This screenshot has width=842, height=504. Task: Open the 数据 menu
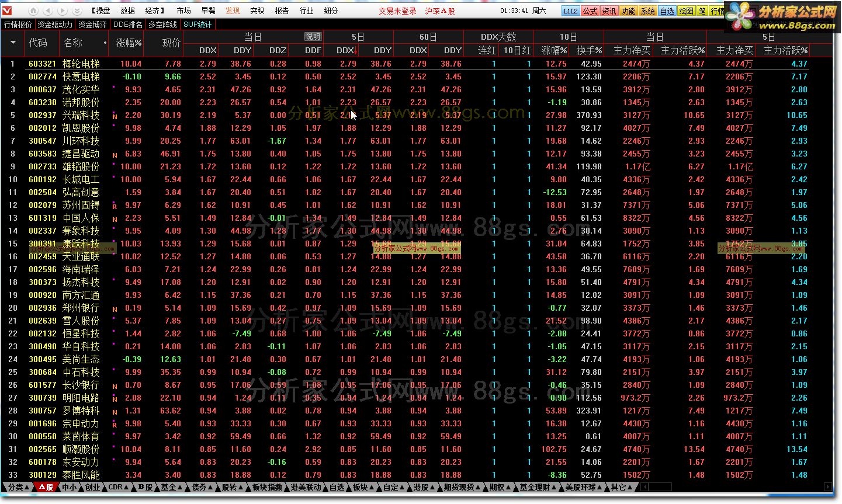coord(127,11)
